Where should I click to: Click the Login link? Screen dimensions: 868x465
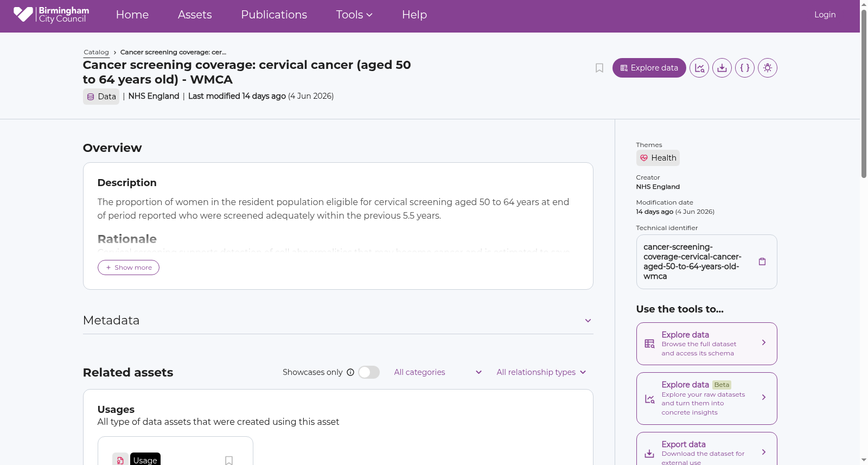pyautogui.click(x=825, y=15)
